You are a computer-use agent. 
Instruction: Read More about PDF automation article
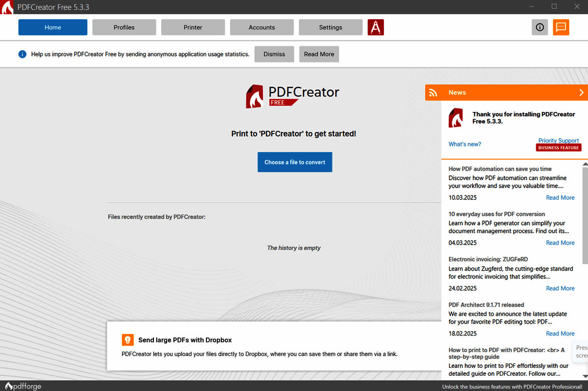[x=560, y=198]
